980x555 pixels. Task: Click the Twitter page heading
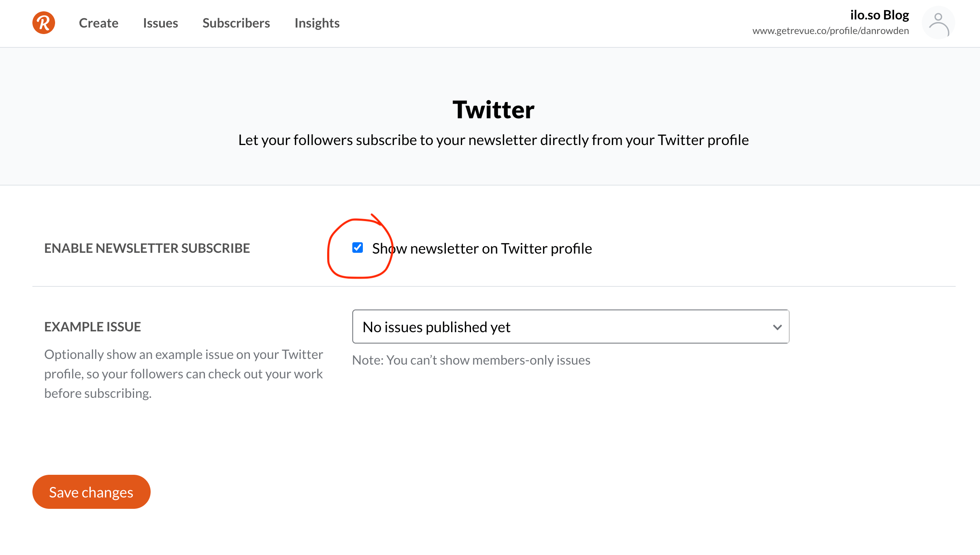click(493, 109)
